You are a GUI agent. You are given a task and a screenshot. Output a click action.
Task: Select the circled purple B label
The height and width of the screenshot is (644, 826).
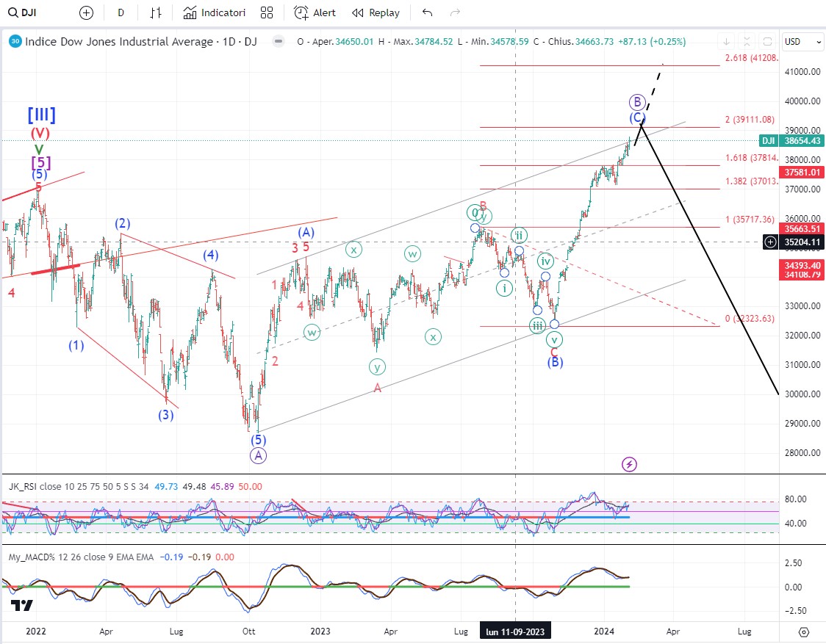637,101
